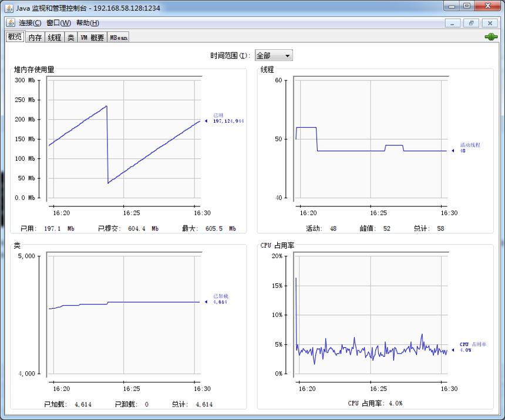Minimize the main JConsole window
Screen dimensions: 505x420
[452, 6]
